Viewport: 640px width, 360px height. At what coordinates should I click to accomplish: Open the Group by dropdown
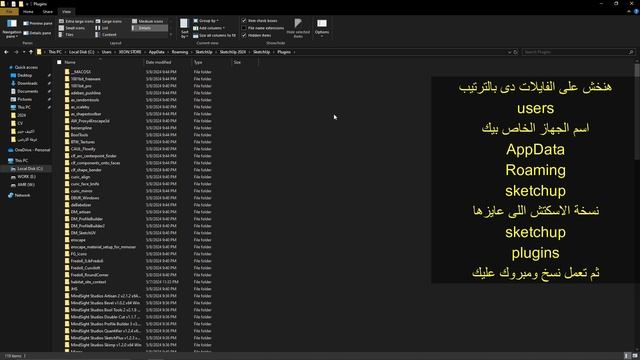tap(206, 21)
